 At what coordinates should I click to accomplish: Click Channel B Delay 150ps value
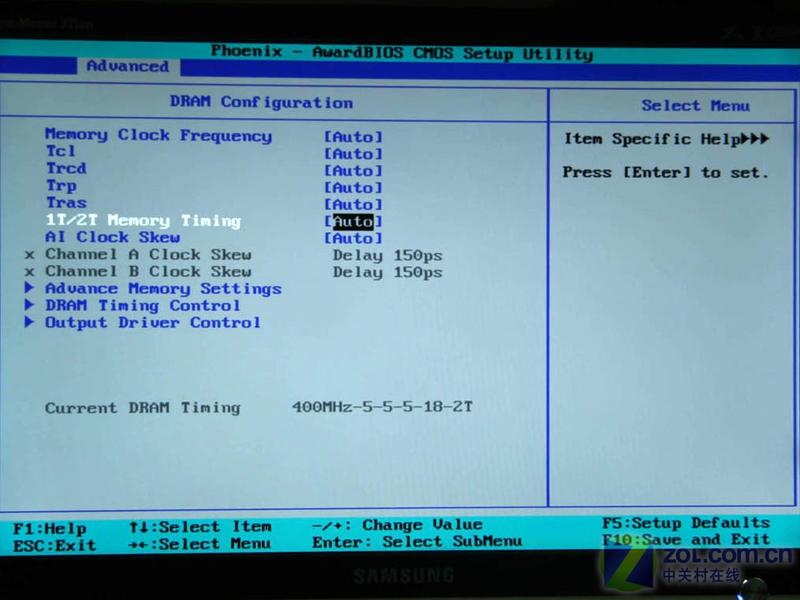pos(387,272)
